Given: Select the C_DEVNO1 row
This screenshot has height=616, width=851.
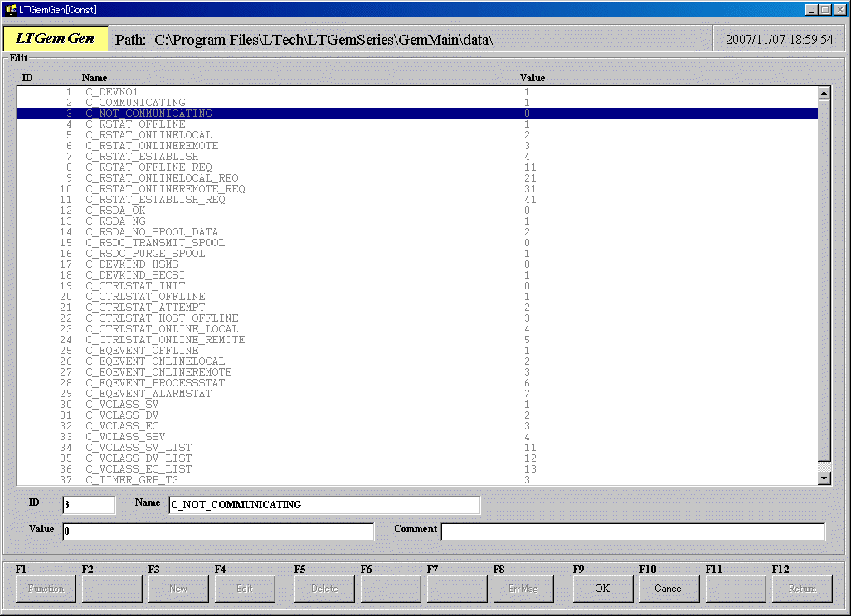Looking at the screenshot, I should [x=112, y=92].
